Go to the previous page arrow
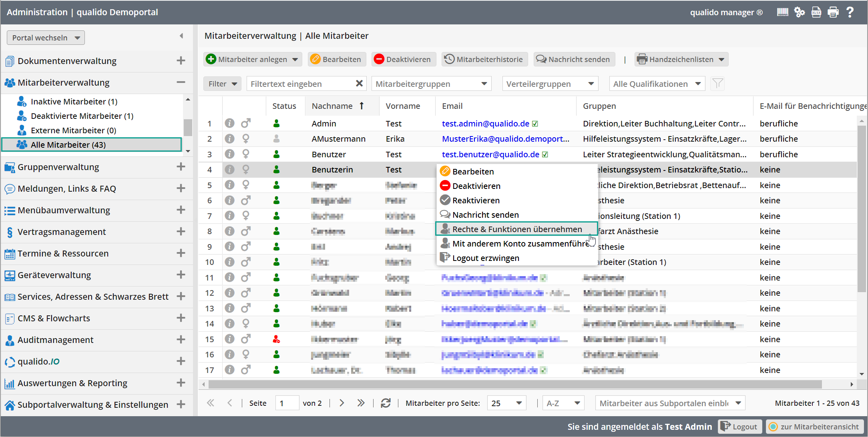 [230, 403]
